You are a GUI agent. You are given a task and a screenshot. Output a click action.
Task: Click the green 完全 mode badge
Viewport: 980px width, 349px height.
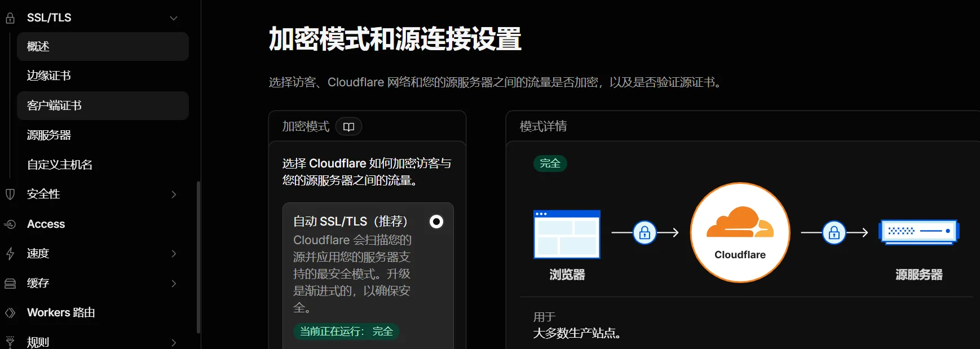(x=550, y=164)
